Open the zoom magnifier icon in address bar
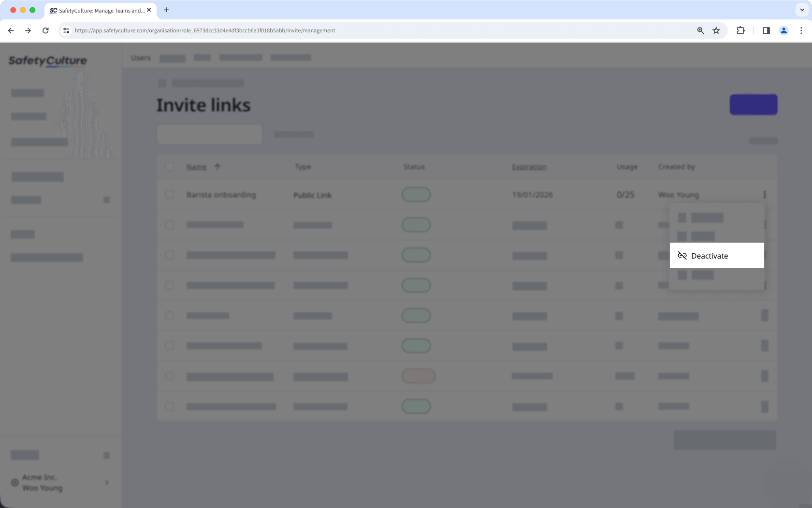Viewport: 812px width, 508px height. (x=700, y=30)
